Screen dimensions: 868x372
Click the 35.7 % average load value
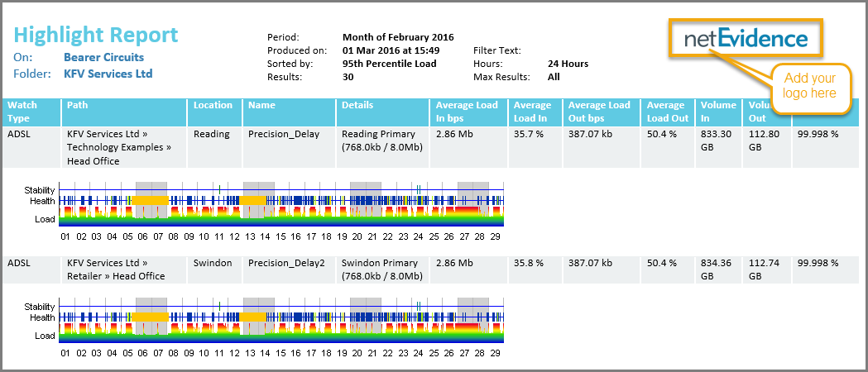coord(528,134)
